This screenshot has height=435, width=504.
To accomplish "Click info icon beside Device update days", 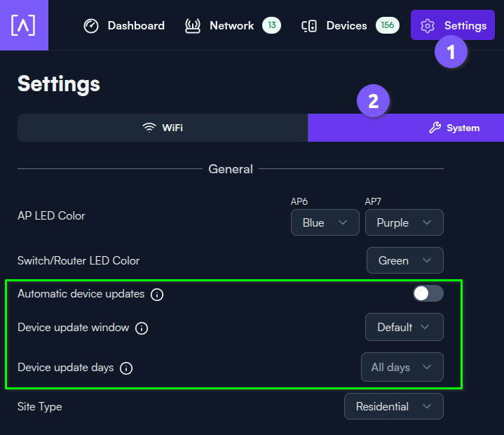I will coord(126,368).
